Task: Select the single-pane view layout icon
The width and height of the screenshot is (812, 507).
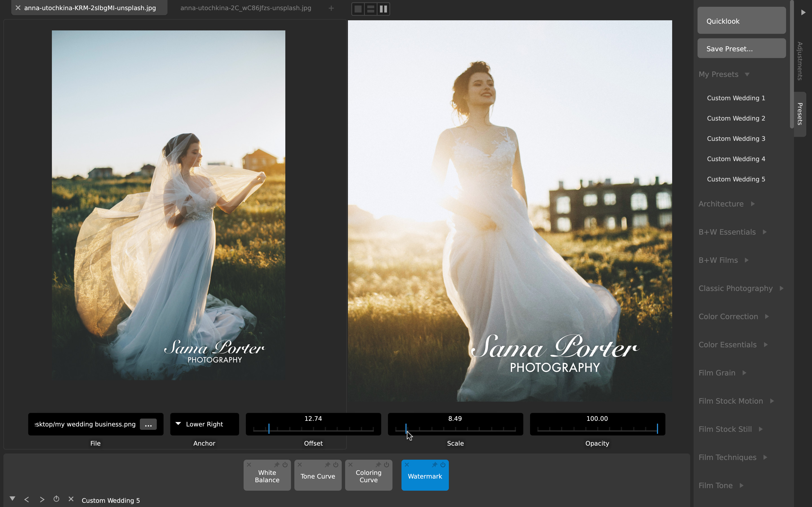Action: pos(358,9)
